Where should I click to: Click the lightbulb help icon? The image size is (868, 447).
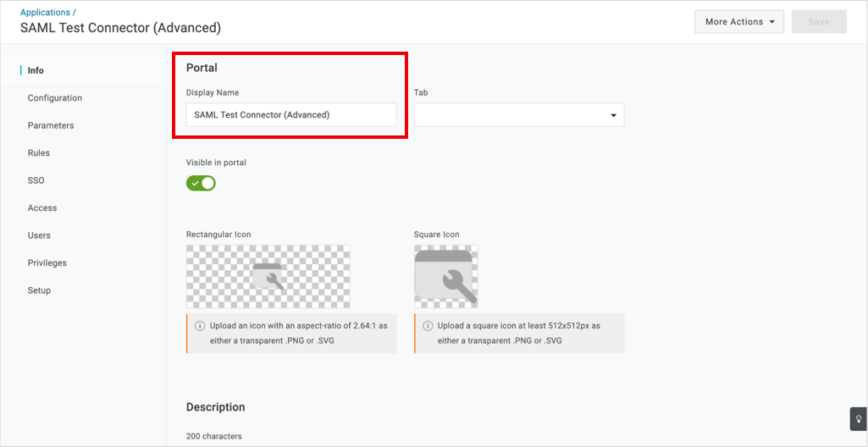coord(859,419)
